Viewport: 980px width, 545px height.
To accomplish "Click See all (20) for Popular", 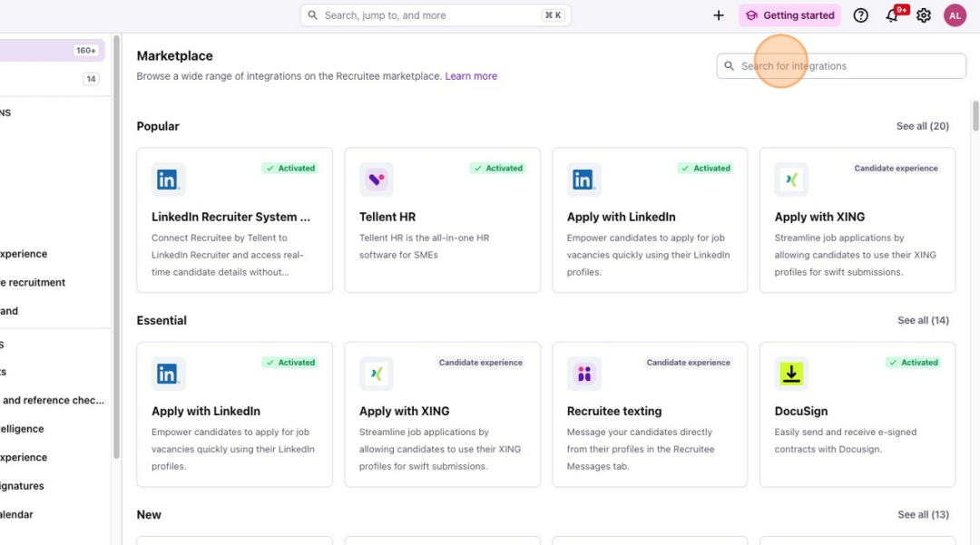I will pos(923,126).
